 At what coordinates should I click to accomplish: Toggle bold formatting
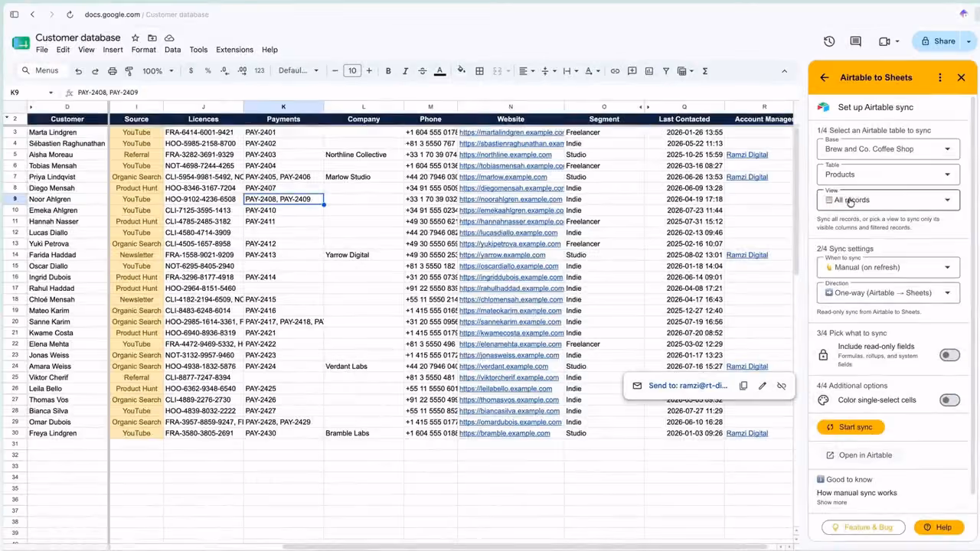pyautogui.click(x=388, y=71)
